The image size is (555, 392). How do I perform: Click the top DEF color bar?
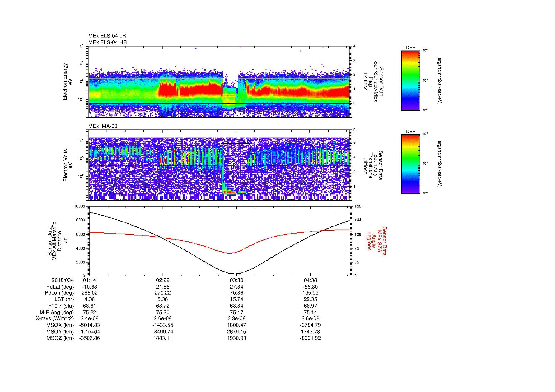[x=410, y=80]
